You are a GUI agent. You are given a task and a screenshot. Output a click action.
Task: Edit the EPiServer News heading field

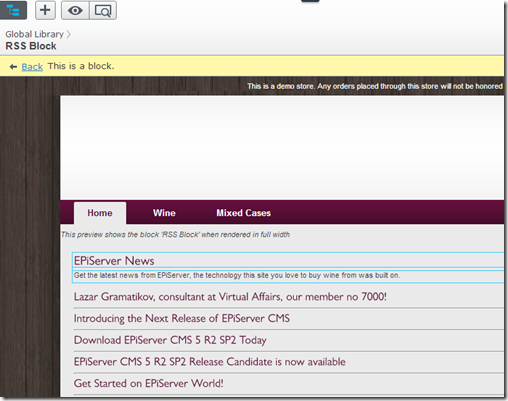click(x=288, y=260)
